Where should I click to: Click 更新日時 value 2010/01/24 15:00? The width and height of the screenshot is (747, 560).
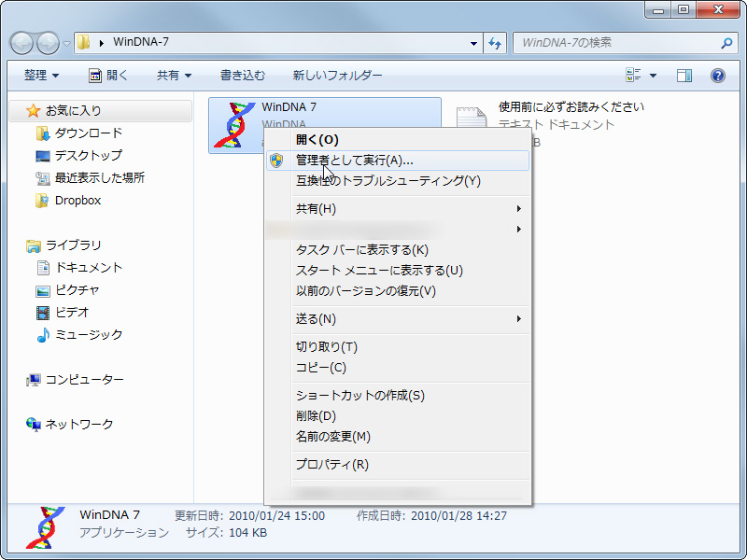[x=276, y=516]
